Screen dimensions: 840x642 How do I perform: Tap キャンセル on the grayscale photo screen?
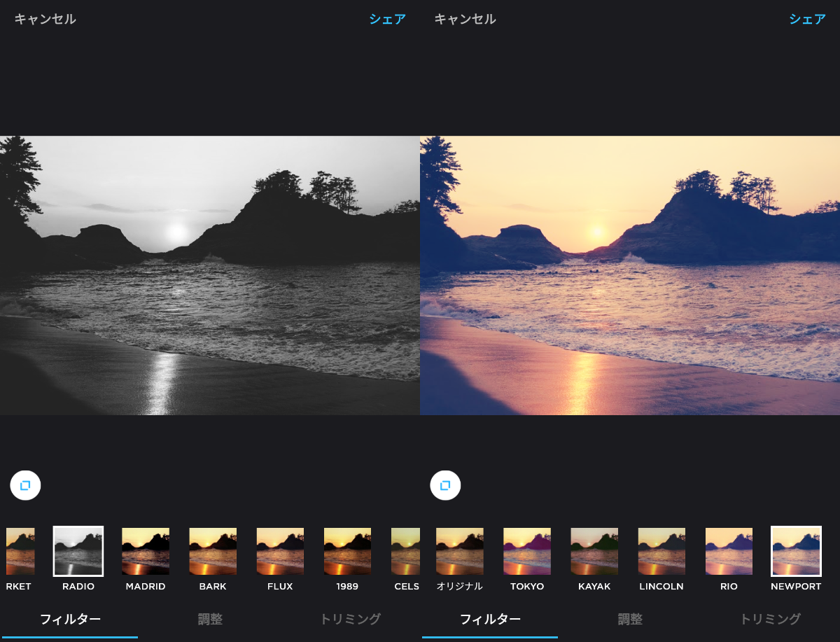point(45,20)
